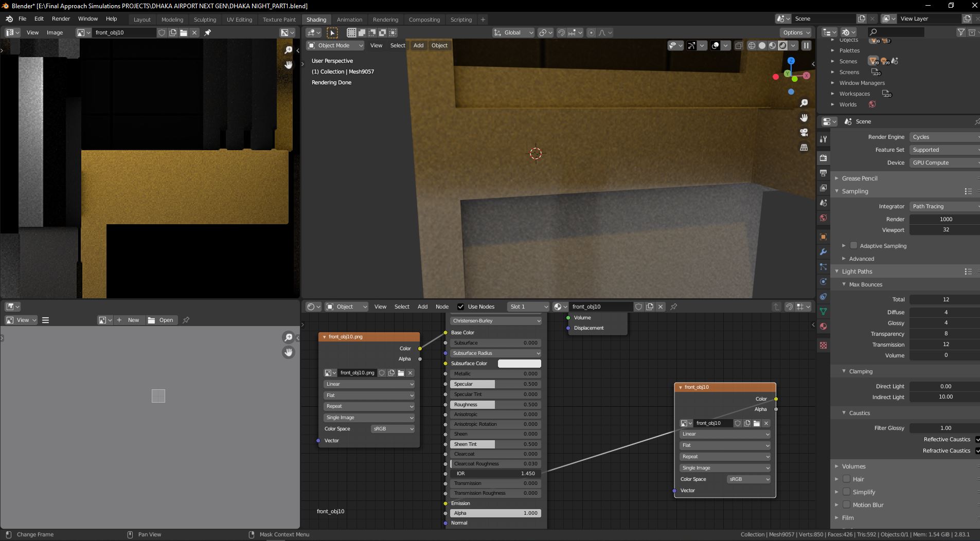
Task: Pin the node editor to current material
Action: (x=673, y=306)
